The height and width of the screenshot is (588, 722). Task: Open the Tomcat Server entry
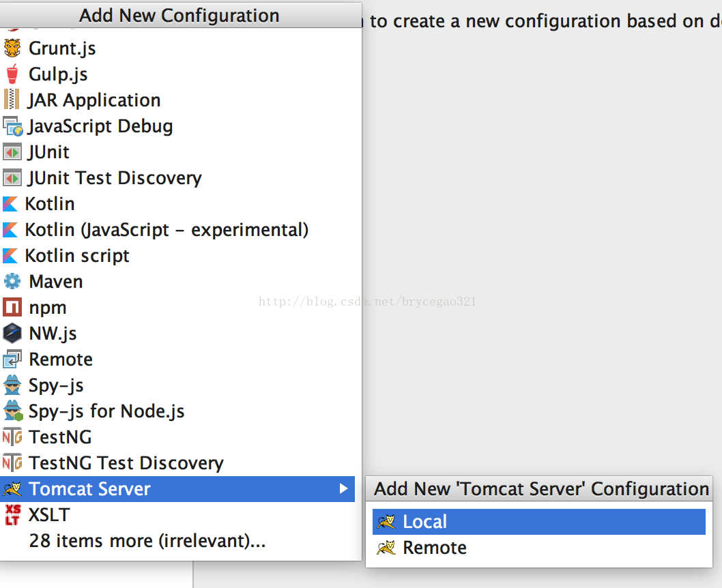point(177,488)
